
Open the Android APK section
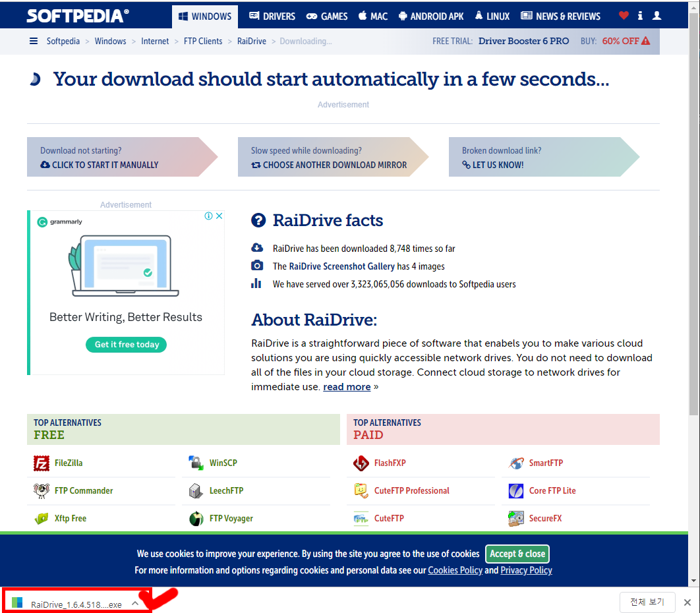pyautogui.click(x=431, y=16)
